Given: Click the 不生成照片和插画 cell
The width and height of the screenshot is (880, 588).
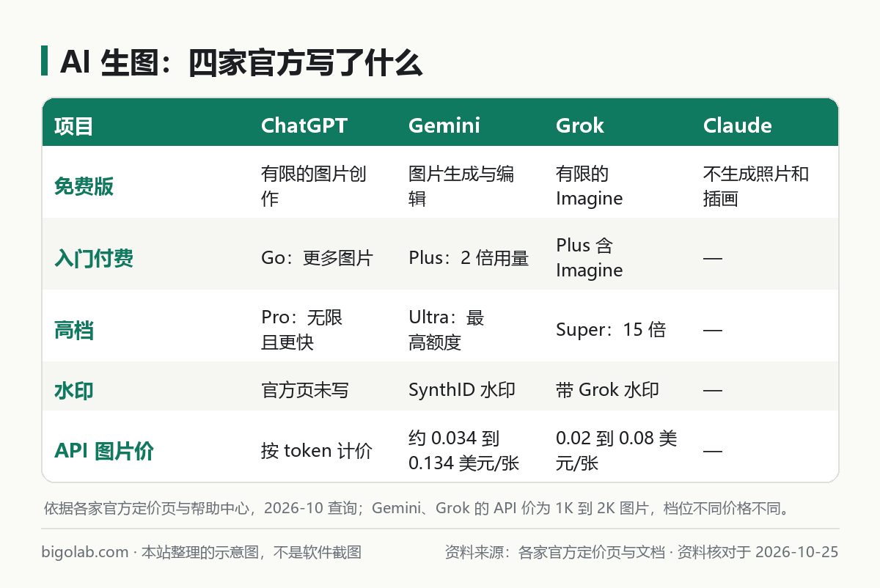Looking at the screenshot, I should point(756,186).
